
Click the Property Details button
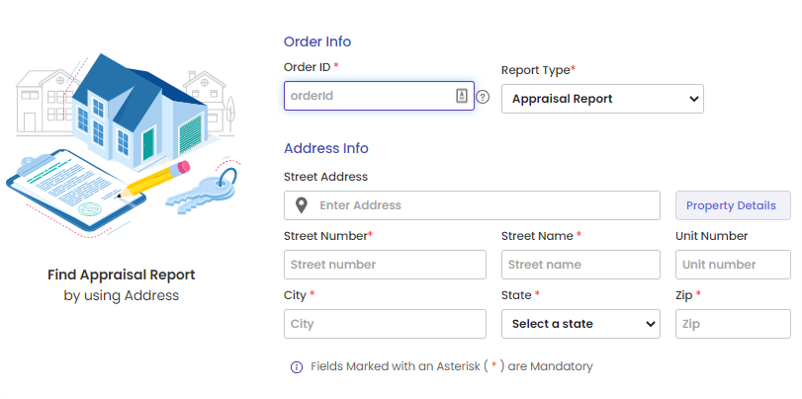[732, 206]
